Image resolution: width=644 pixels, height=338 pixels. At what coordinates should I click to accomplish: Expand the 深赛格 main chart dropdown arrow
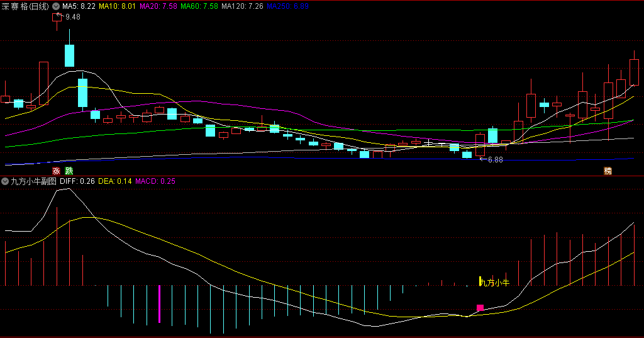[57, 6]
